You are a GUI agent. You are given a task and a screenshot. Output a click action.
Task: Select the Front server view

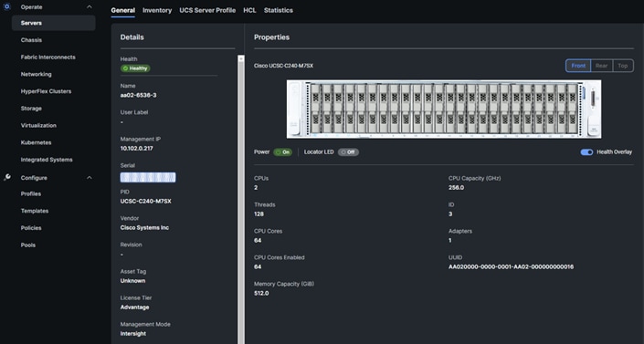[x=578, y=66]
